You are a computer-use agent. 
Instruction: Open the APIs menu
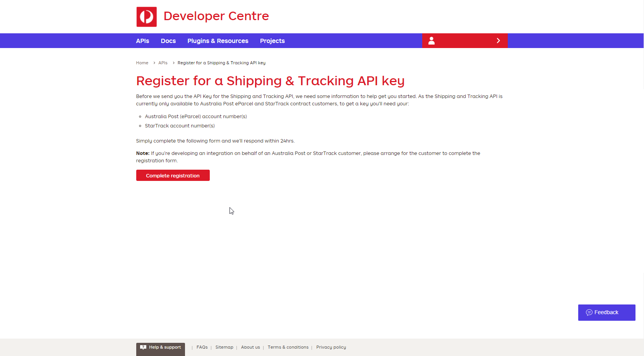pyautogui.click(x=142, y=41)
